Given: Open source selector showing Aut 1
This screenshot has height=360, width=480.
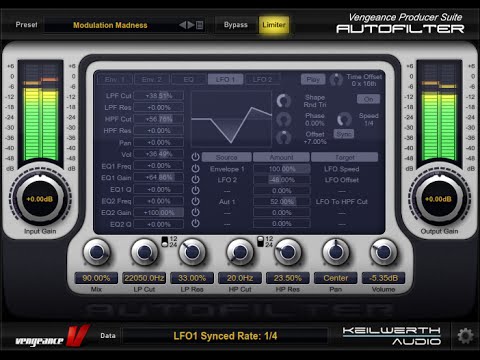Looking at the screenshot, I should pyautogui.click(x=227, y=202).
